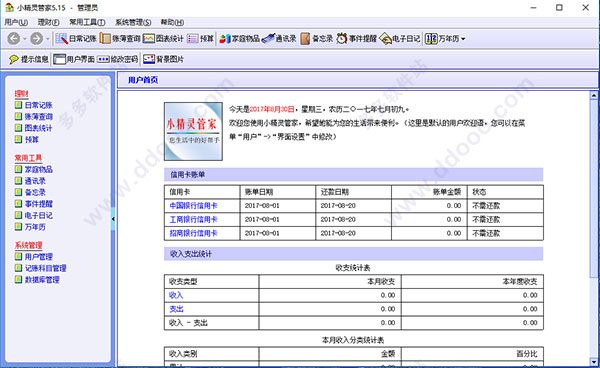Click the 信用卡账单 section header

pyautogui.click(x=354, y=174)
